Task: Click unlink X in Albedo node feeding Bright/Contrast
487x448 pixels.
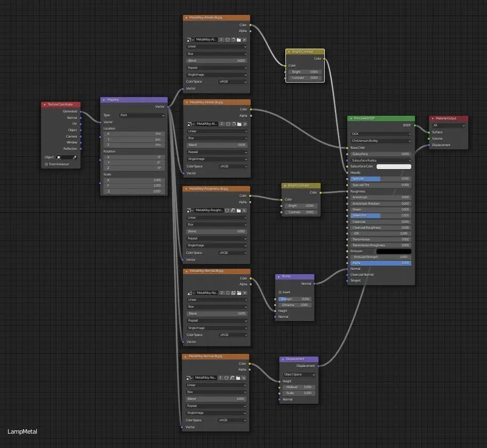Action: point(244,40)
